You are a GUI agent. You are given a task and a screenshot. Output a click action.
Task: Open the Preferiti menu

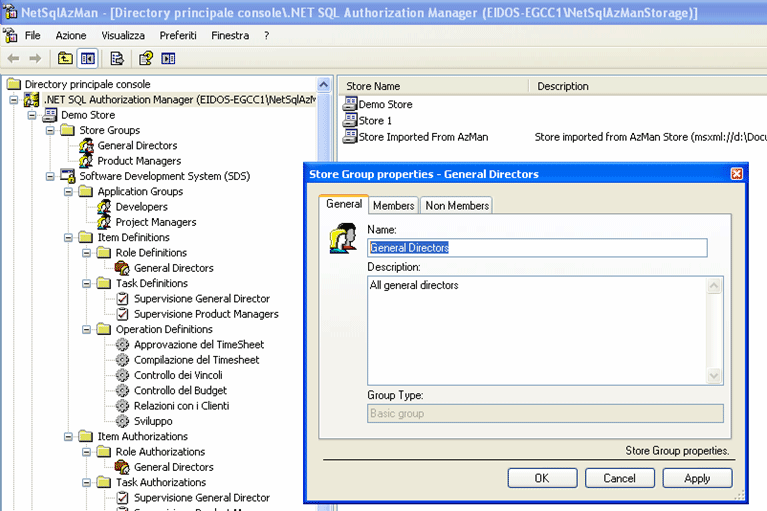(178, 36)
